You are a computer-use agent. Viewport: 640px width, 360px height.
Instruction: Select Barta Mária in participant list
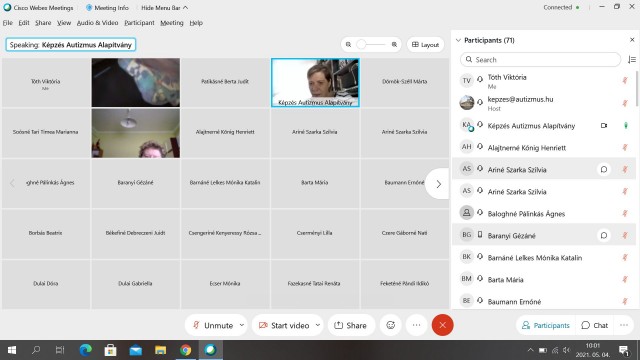pyautogui.click(x=544, y=279)
